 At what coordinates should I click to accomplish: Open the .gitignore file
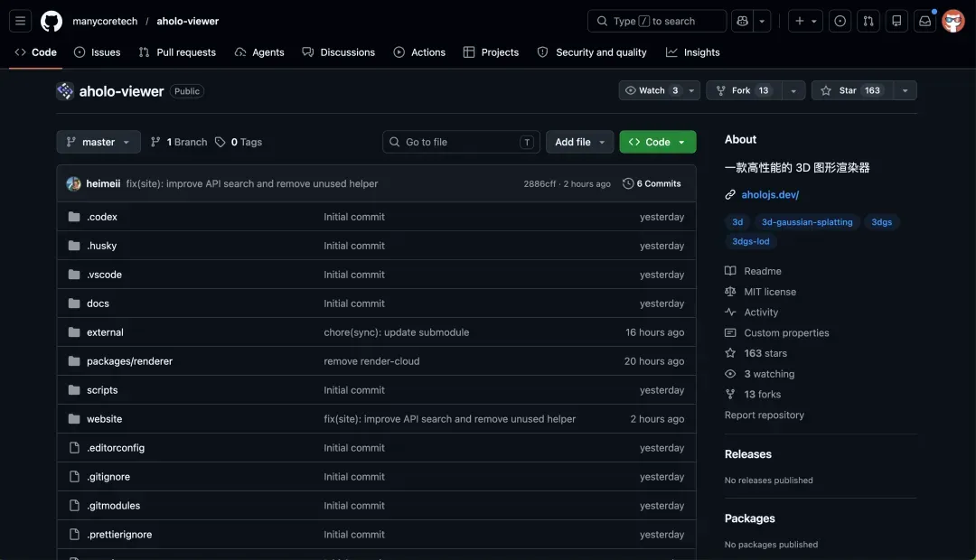point(108,477)
